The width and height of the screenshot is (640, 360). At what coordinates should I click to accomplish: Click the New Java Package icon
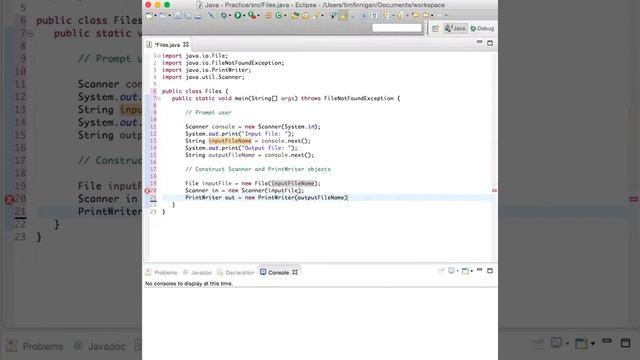[x=268, y=16]
